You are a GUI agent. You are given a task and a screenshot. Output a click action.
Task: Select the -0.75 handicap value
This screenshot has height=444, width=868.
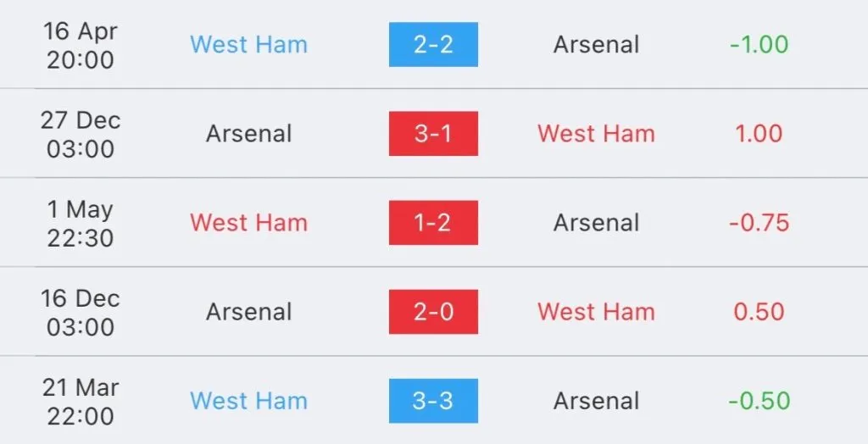point(759,223)
